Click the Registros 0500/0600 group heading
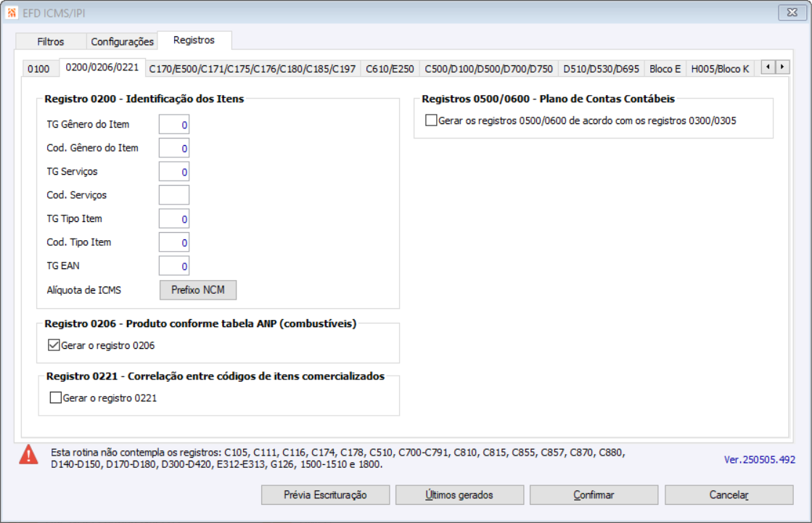 (549, 99)
